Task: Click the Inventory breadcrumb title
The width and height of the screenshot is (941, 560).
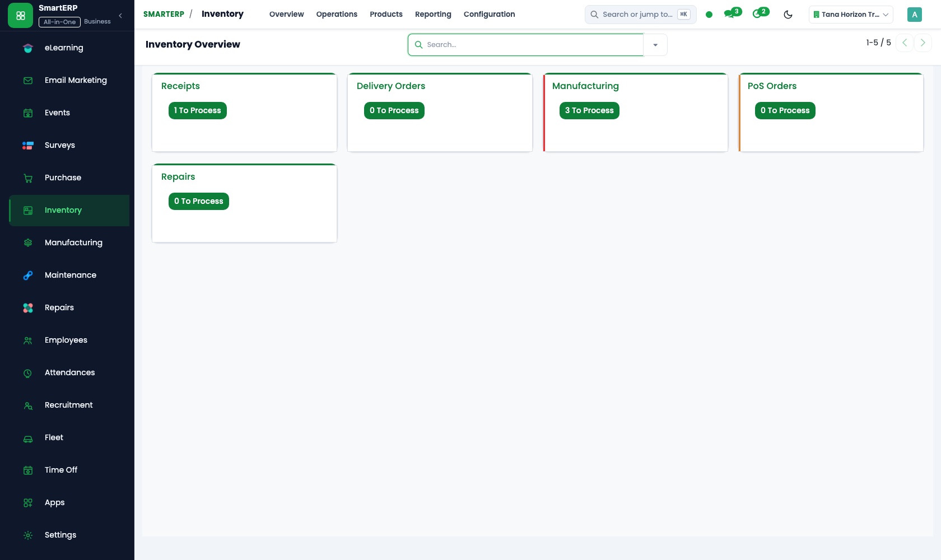Action: click(x=222, y=14)
